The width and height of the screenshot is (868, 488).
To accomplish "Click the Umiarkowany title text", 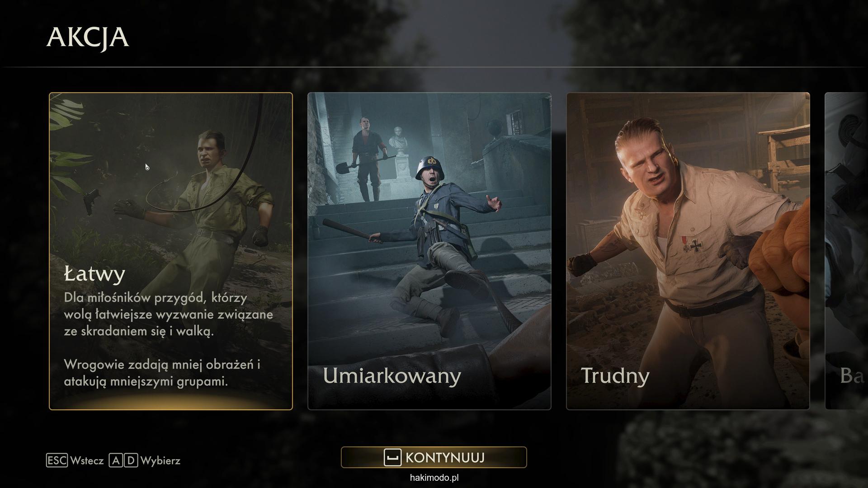I will coord(392,375).
